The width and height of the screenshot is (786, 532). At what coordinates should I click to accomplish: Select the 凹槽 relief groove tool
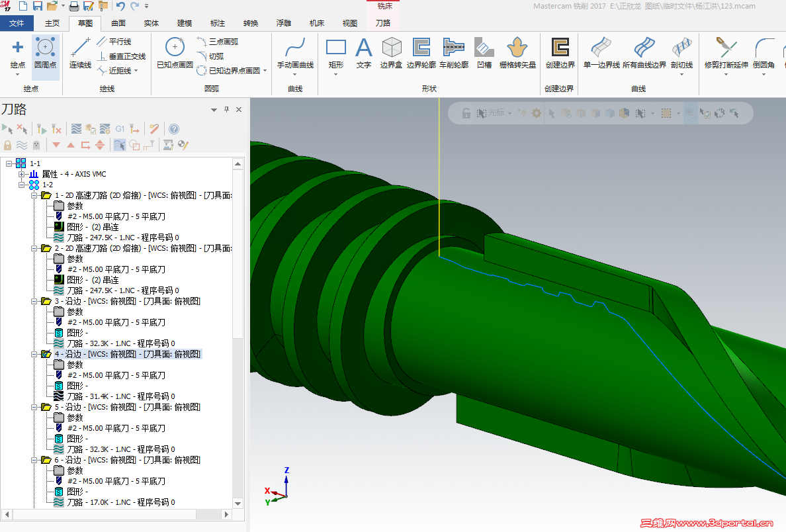click(484, 54)
